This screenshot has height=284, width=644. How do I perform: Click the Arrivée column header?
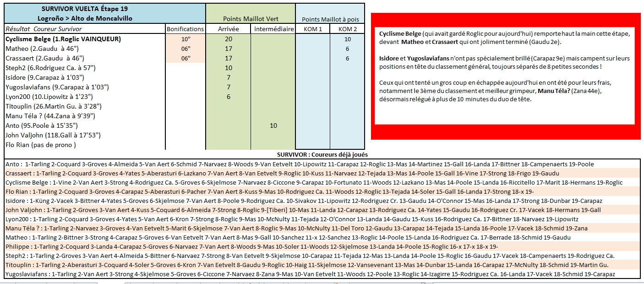click(x=228, y=29)
